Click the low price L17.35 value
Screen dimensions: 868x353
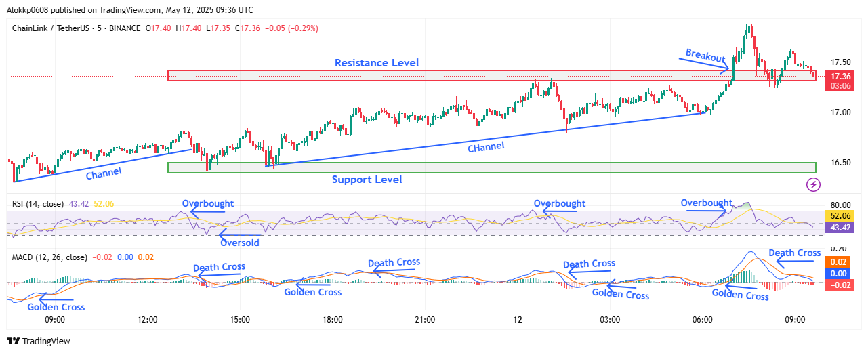pos(218,28)
